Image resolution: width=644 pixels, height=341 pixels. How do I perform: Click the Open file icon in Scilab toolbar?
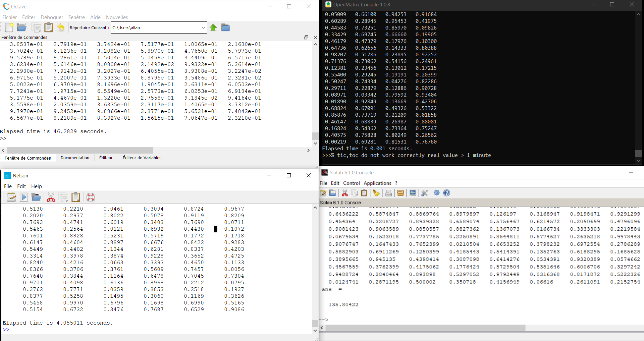[333, 193]
